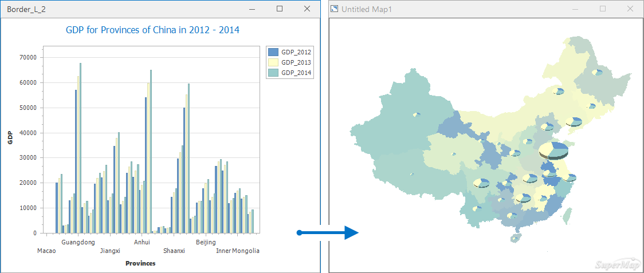Click the map icon beside Untitled Map1 title
The width and height of the screenshot is (644, 273).
click(335, 9)
